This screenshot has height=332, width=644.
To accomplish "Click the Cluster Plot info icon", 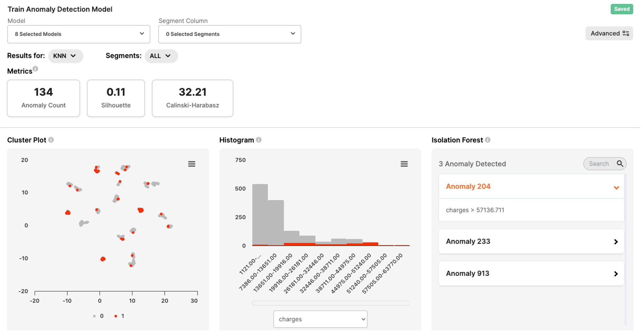I will pos(51,140).
